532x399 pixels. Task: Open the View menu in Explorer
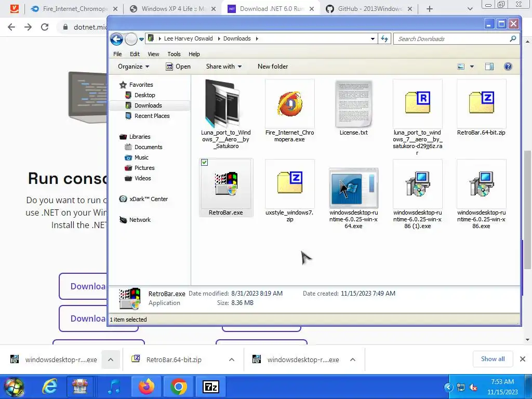tap(153, 54)
